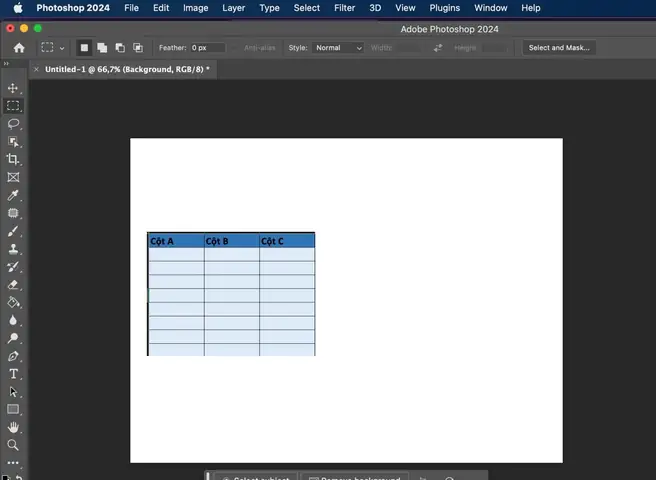Click the Cột A header cell

(x=176, y=241)
